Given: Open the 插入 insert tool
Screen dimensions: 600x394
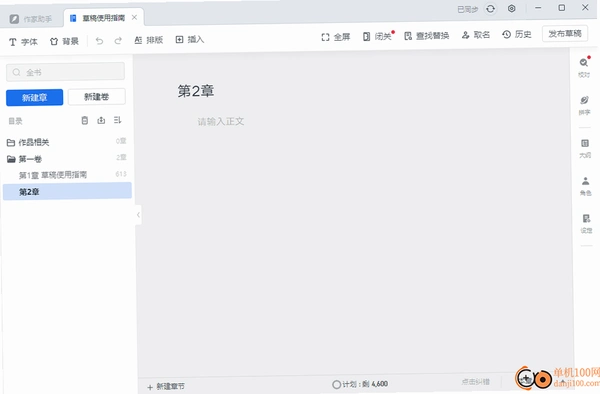Looking at the screenshot, I should (190, 39).
